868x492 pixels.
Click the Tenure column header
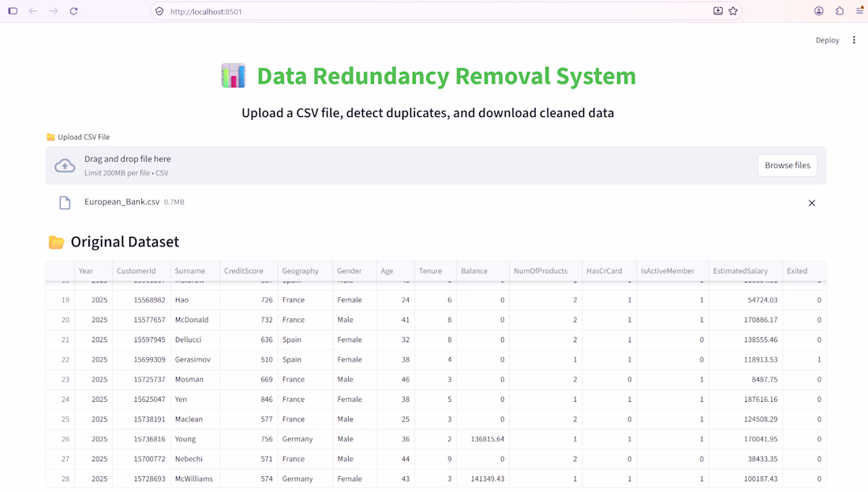pyautogui.click(x=436, y=271)
